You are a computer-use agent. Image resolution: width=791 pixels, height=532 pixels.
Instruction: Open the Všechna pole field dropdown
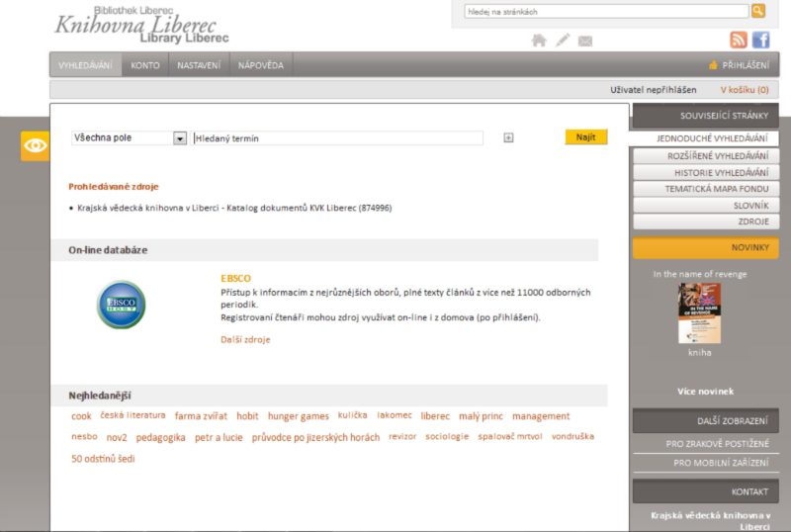180,138
